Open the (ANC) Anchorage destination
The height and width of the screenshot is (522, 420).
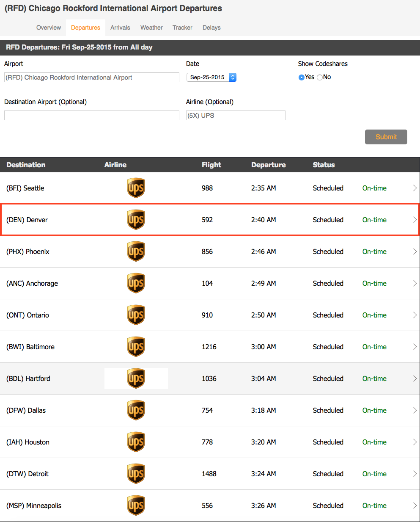point(32,283)
